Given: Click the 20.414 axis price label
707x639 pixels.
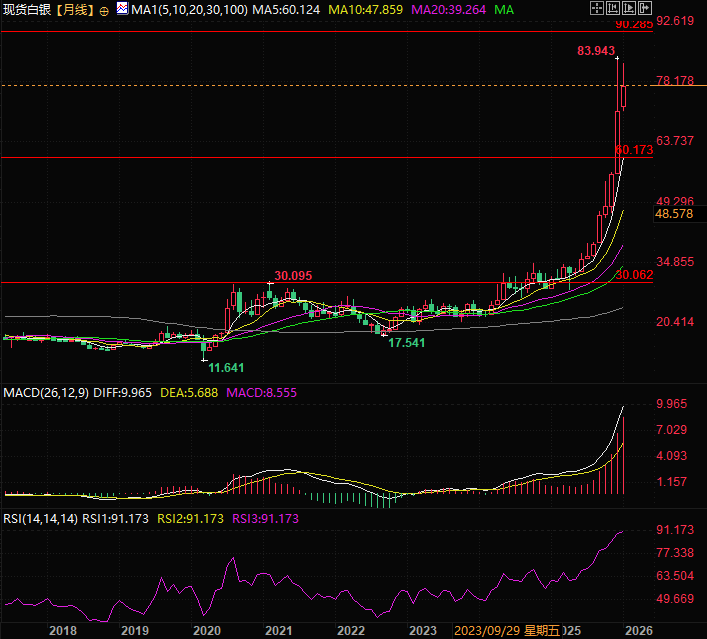Looking at the screenshot, I should 675,322.
